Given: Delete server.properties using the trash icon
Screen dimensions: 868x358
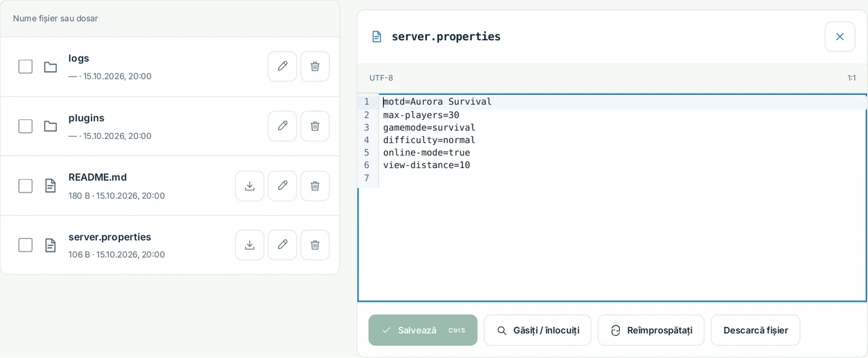Looking at the screenshot, I should [x=315, y=245].
